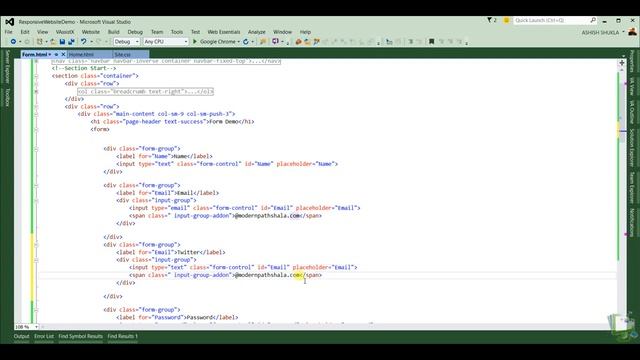
Task: Click the black bookmark toolbar icon
Action: [x=431, y=42]
